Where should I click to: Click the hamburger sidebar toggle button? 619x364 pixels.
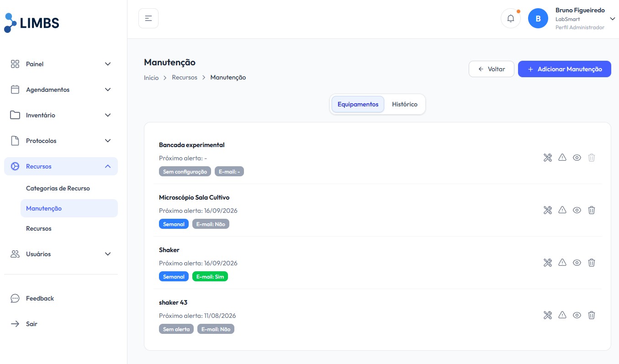click(x=148, y=18)
